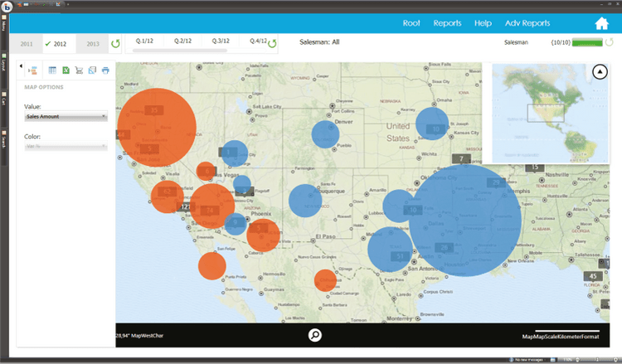Enable the 2011 year filter

[x=26, y=43]
